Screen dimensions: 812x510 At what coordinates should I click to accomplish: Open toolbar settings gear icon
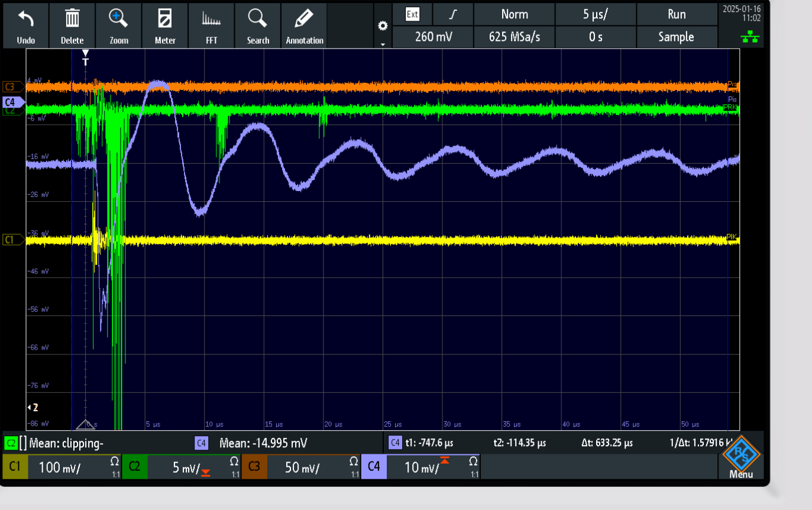pyautogui.click(x=383, y=26)
